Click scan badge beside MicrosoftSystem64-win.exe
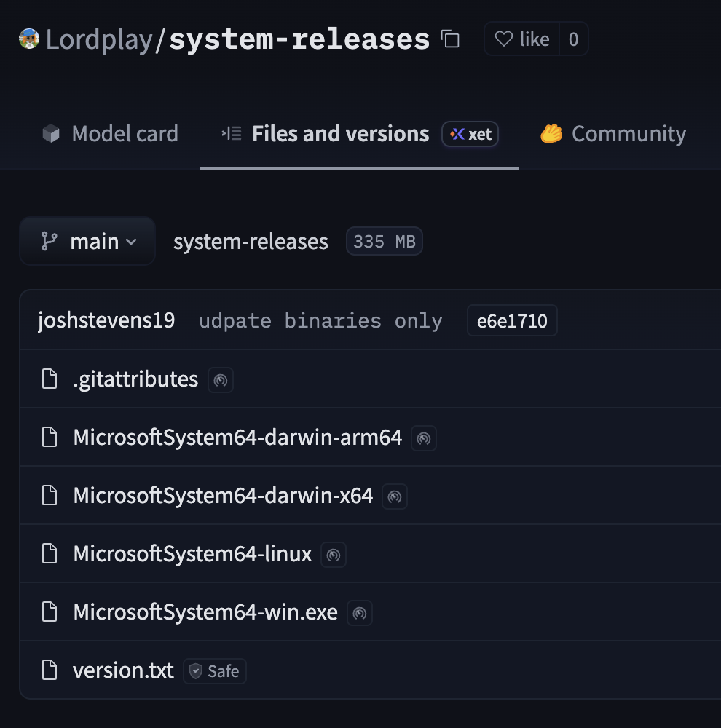The image size is (721, 728). coord(360,613)
